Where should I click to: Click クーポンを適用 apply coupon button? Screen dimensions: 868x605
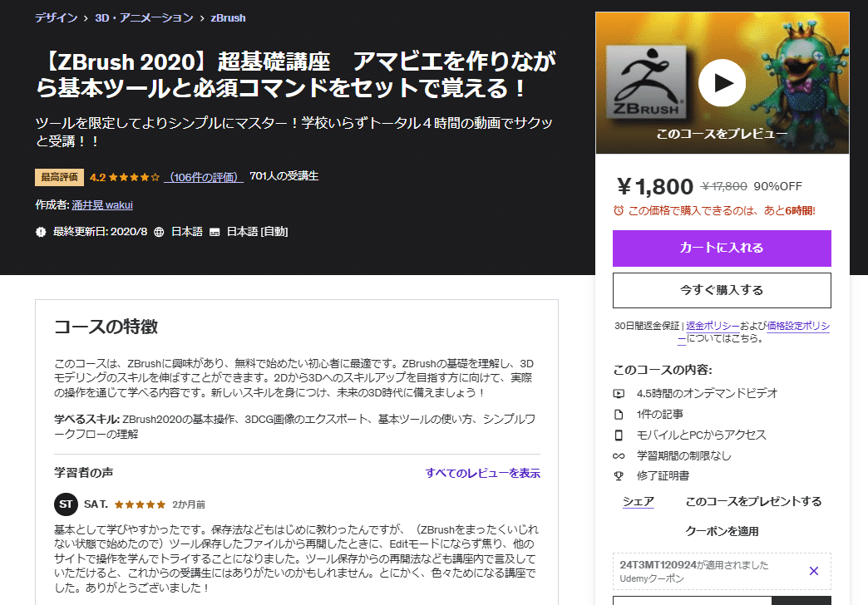pos(722,531)
